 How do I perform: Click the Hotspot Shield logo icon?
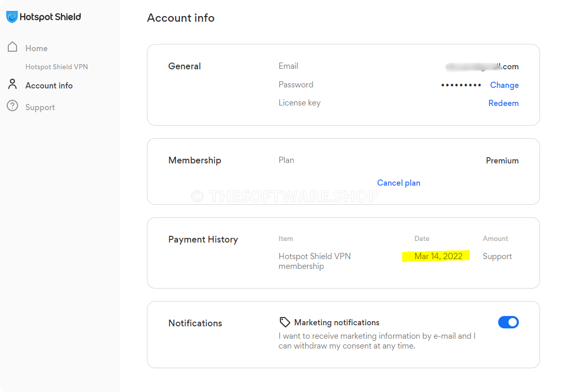[x=12, y=17]
